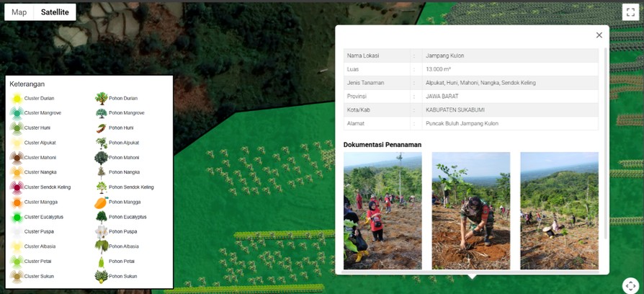Viewport: 644px width, 294px height.
Task: Click the 'Pohon Mangga' legend text
Action: 125,202
